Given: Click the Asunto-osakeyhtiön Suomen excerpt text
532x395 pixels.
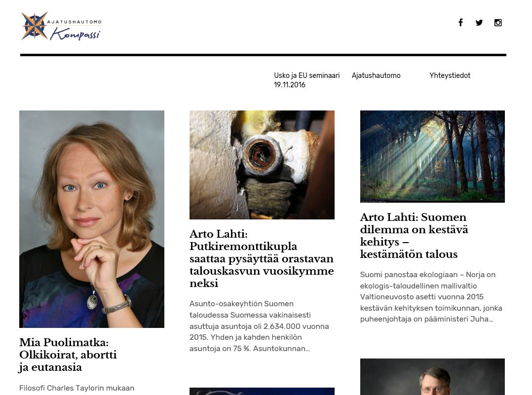Looking at the screenshot, I should pos(259,326).
